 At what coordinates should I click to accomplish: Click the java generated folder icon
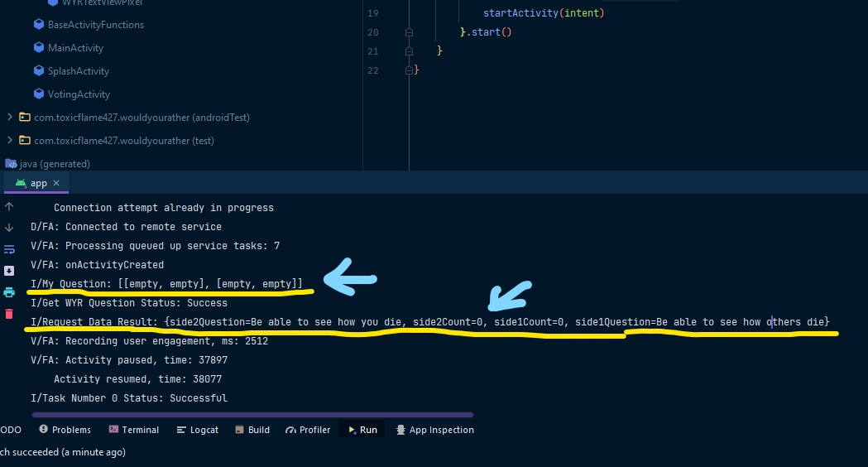[11, 163]
